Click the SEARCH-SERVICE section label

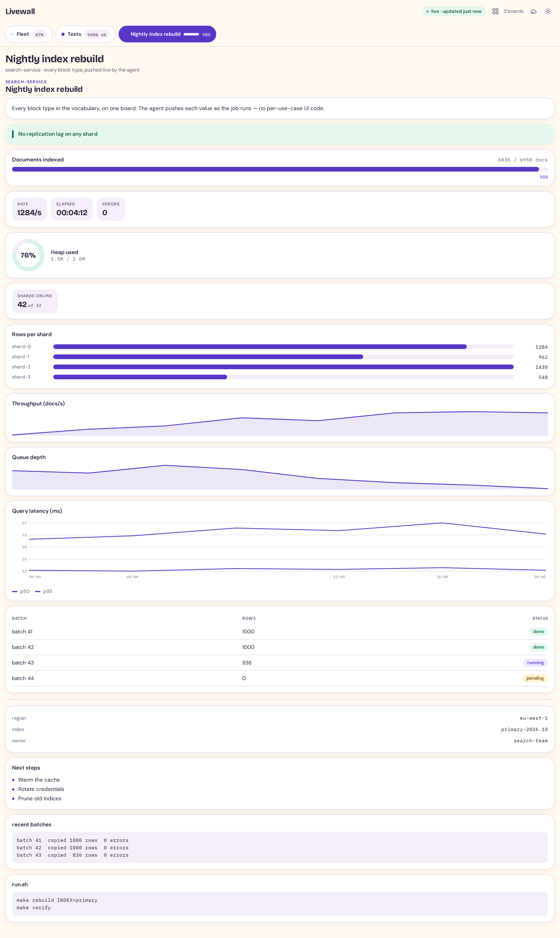coord(26,82)
